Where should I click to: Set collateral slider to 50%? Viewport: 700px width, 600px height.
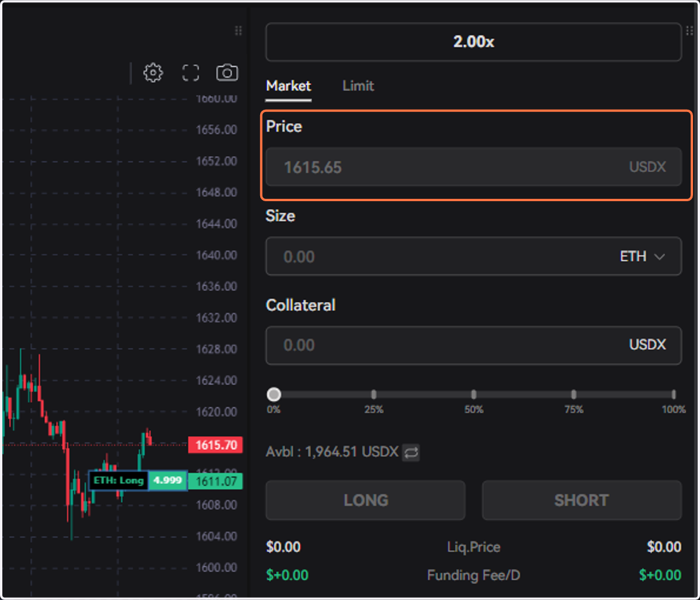pyautogui.click(x=474, y=395)
